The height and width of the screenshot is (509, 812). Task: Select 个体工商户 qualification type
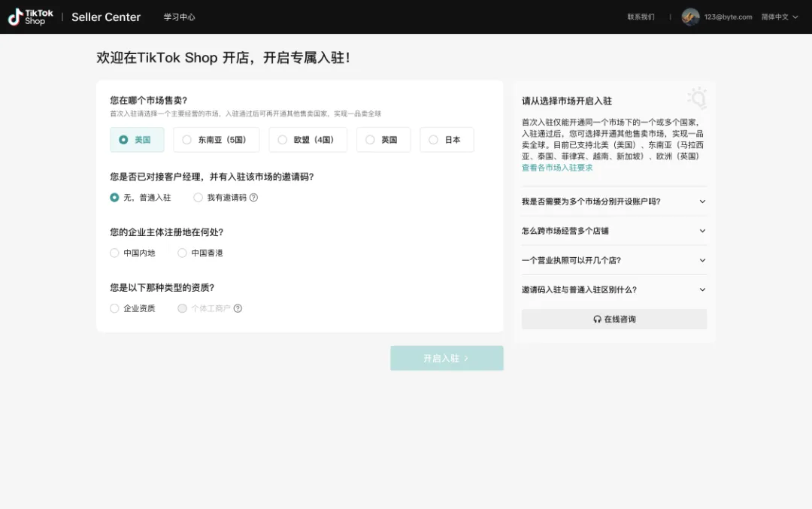(x=204, y=308)
